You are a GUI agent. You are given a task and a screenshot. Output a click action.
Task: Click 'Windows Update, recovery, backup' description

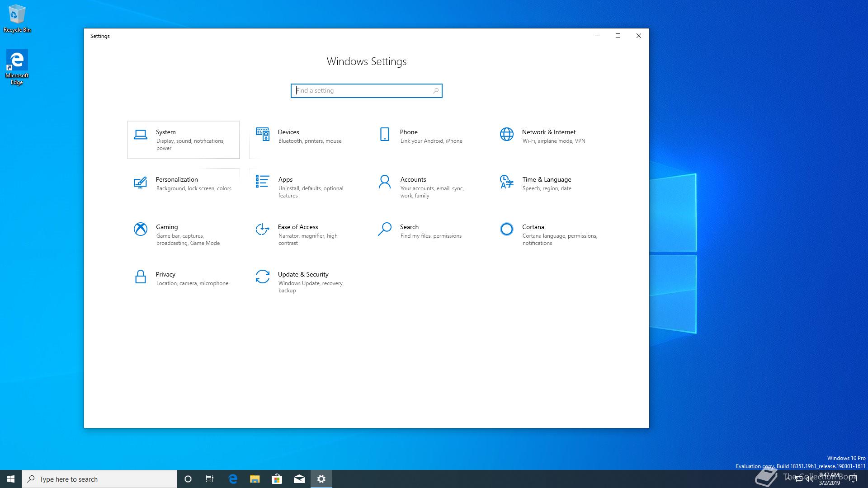pyautogui.click(x=311, y=287)
